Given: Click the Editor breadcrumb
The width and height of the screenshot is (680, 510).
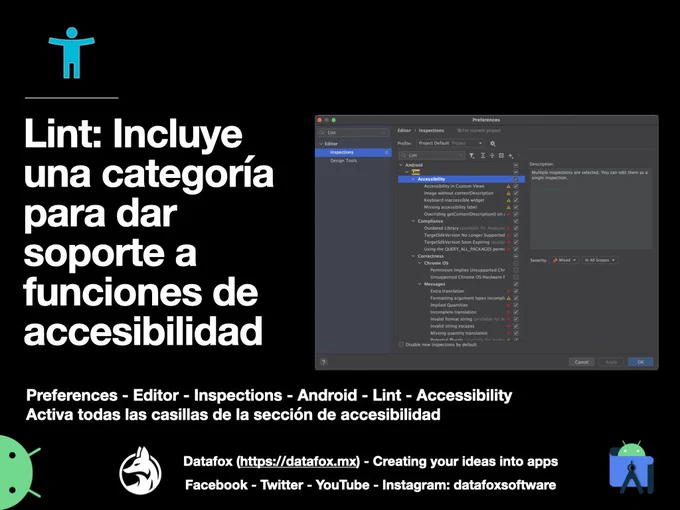Looking at the screenshot, I should pyautogui.click(x=404, y=131).
